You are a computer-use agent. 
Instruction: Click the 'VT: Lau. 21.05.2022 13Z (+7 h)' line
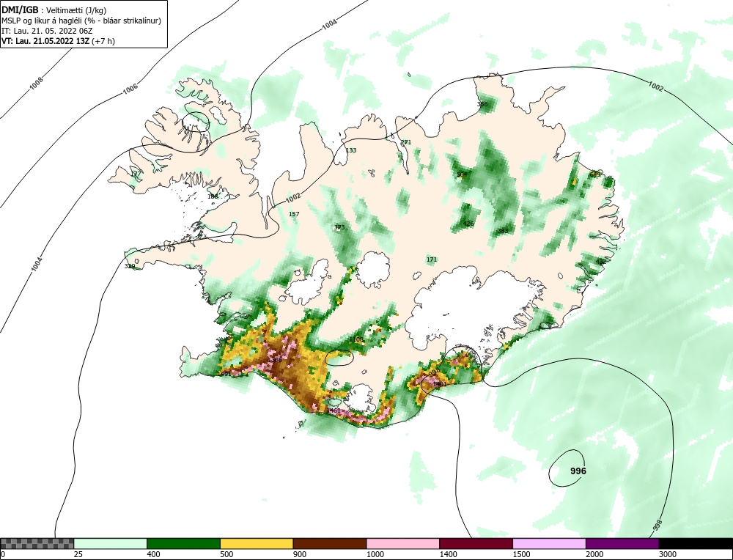[58, 40]
